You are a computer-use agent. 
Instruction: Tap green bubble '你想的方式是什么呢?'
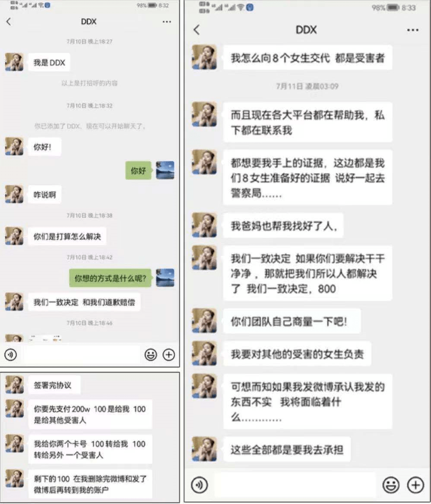pos(110,278)
